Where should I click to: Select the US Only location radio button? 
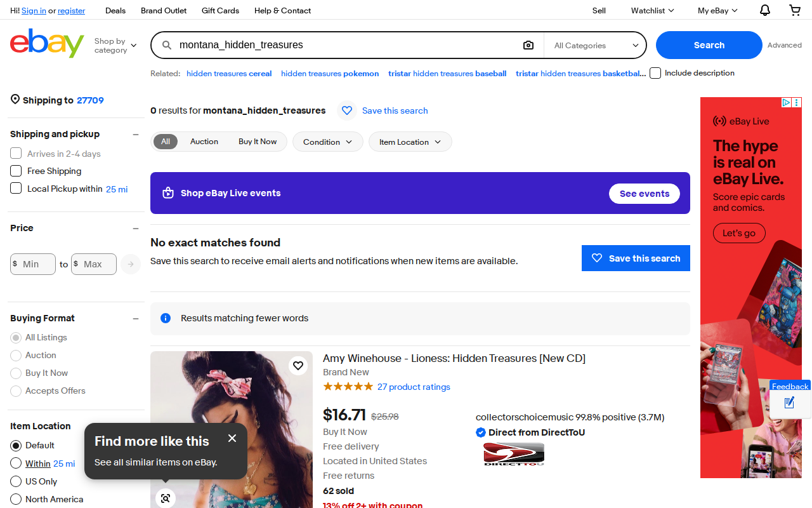point(16,481)
